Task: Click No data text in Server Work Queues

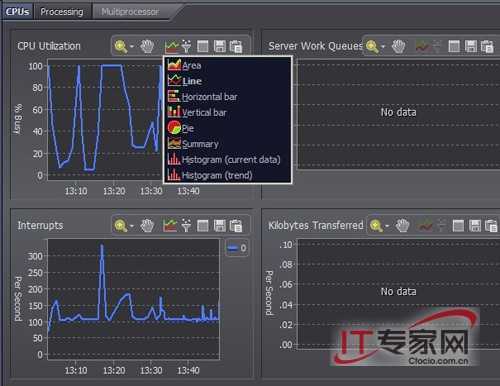Action: pos(398,112)
